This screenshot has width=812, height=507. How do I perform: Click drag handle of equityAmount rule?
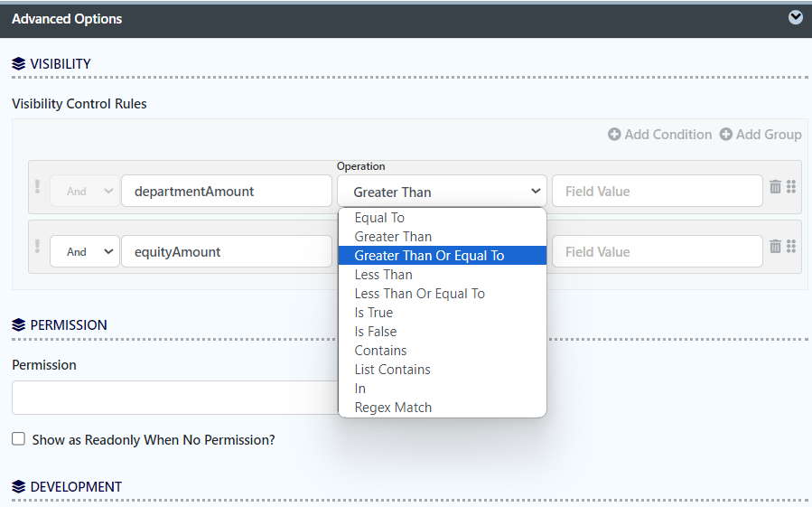[x=791, y=246]
